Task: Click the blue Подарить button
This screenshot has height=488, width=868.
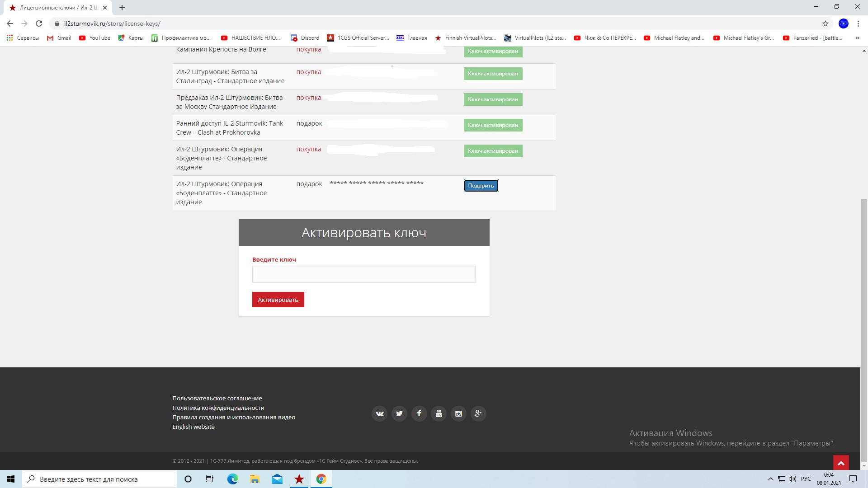Action: (481, 186)
